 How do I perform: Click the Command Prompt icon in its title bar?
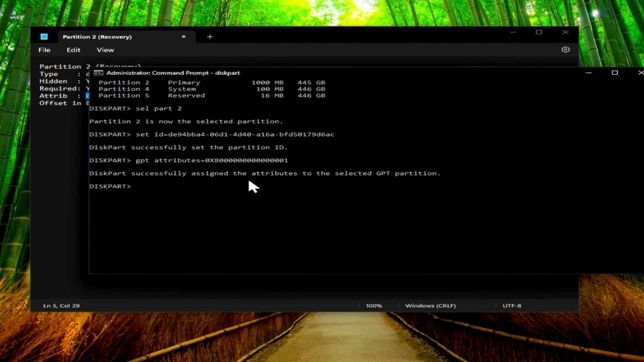coord(97,73)
